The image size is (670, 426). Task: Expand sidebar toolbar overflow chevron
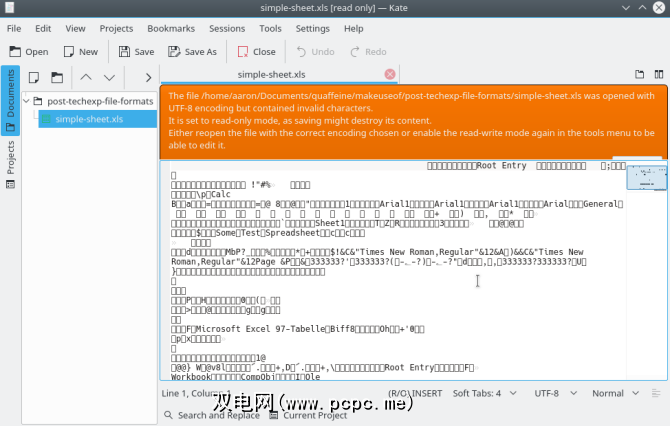[x=148, y=77]
